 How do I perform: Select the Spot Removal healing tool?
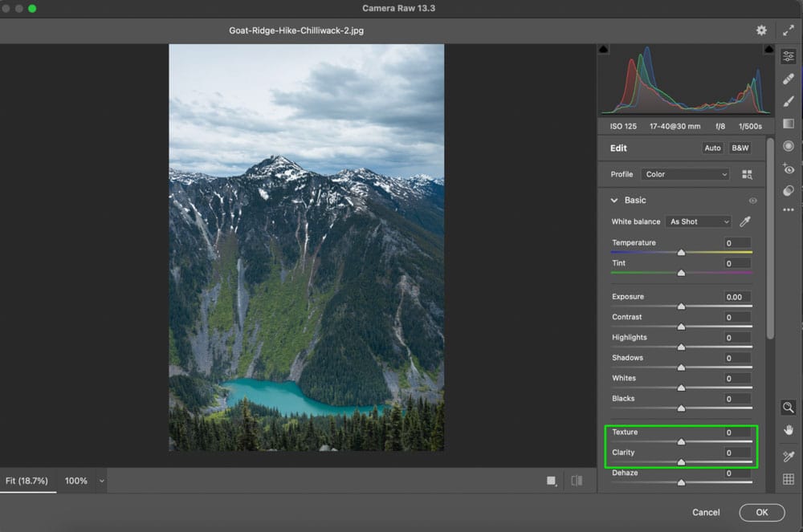click(x=789, y=79)
